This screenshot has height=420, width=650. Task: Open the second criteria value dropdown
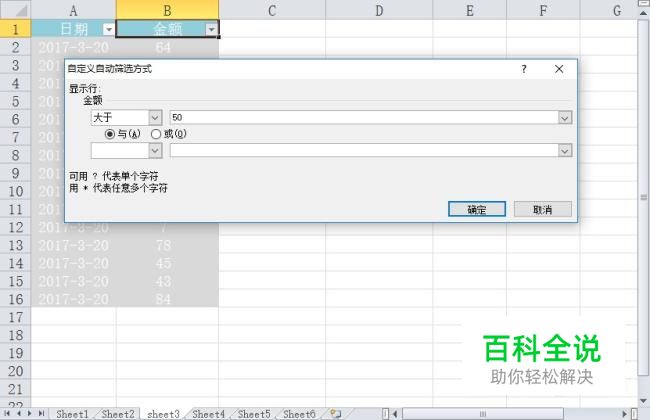(x=565, y=151)
